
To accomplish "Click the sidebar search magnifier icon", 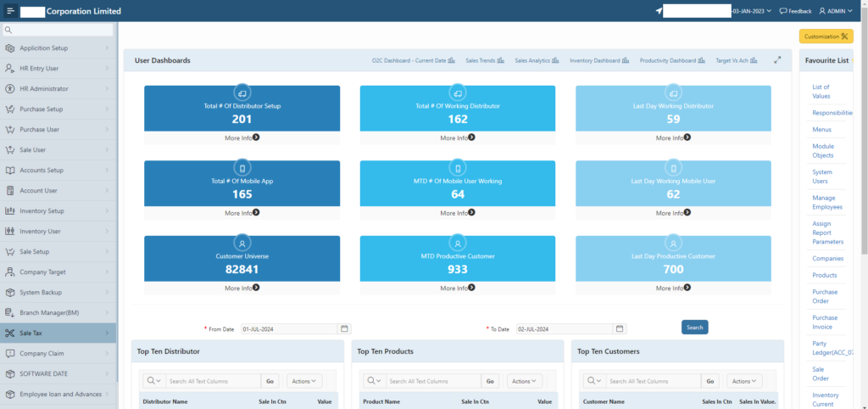I will click(x=8, y=30).
